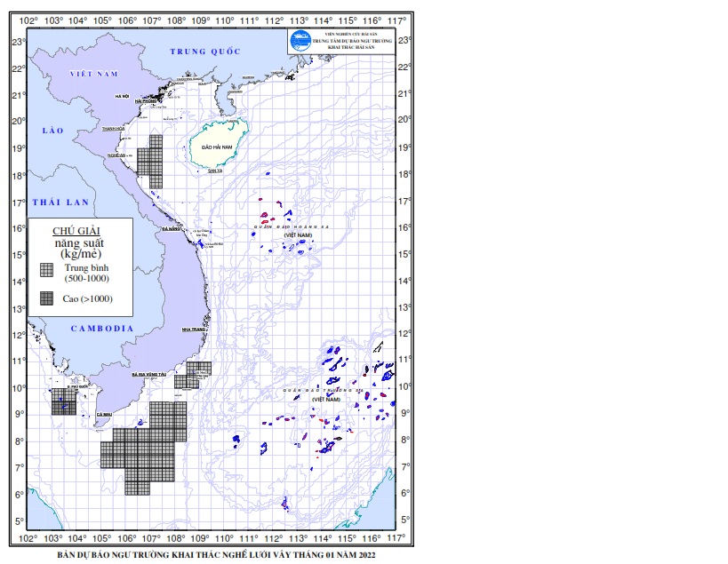Viewport: 728px width, 564px height.
Task: Click the BÀ RỊA VŨNG TÀU label
Action: (149, 374)
